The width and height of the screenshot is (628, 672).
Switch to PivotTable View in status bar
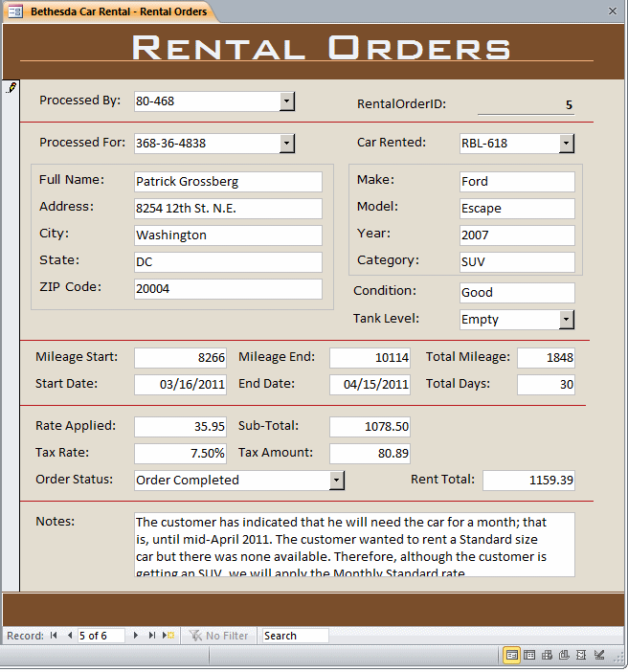tap(547, 655)
